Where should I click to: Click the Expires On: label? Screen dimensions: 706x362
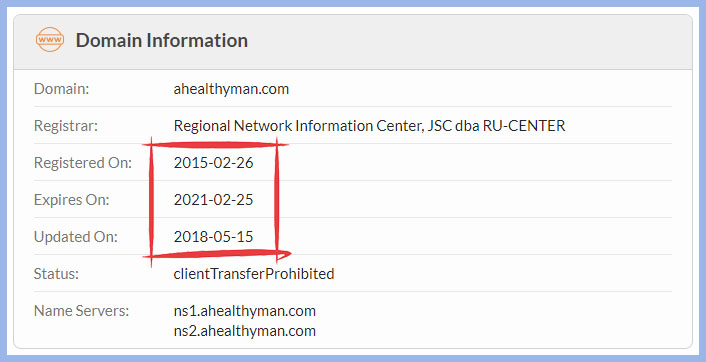click(x=72, y=199)
